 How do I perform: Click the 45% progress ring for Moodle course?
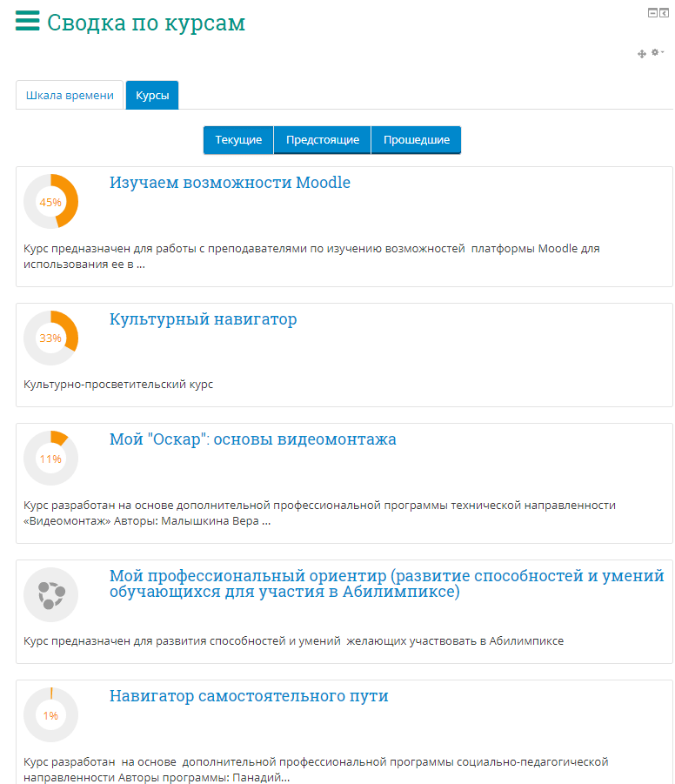(50, 202)
